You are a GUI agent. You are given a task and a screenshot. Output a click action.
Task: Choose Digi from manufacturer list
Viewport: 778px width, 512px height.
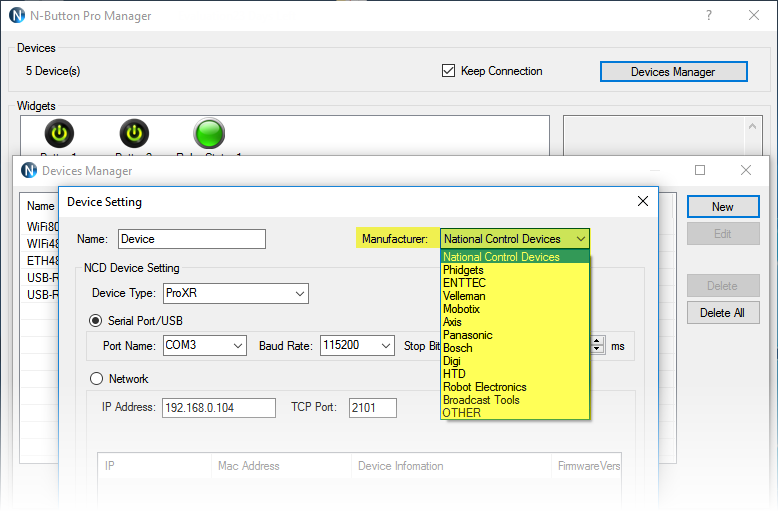(x=515, y=361)
